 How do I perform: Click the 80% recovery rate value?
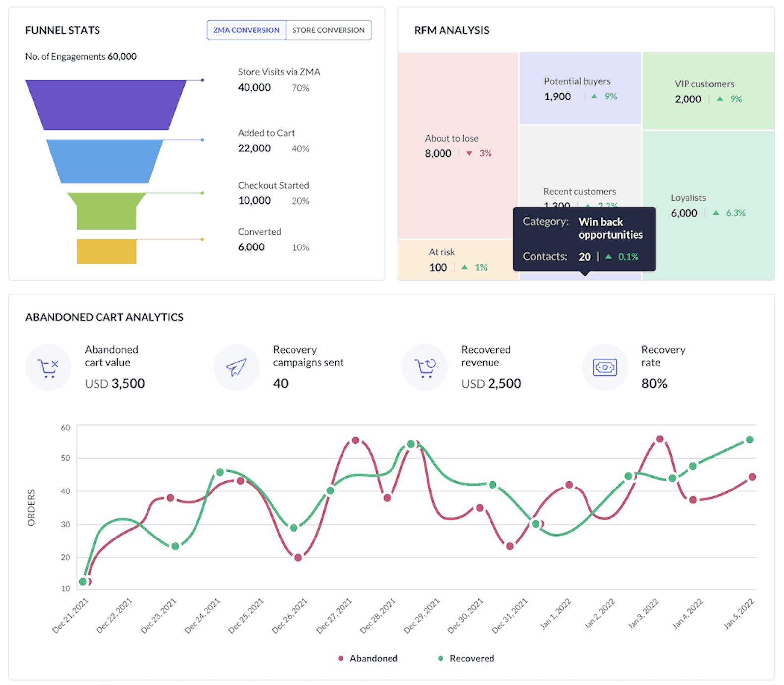tap(654, 384)
